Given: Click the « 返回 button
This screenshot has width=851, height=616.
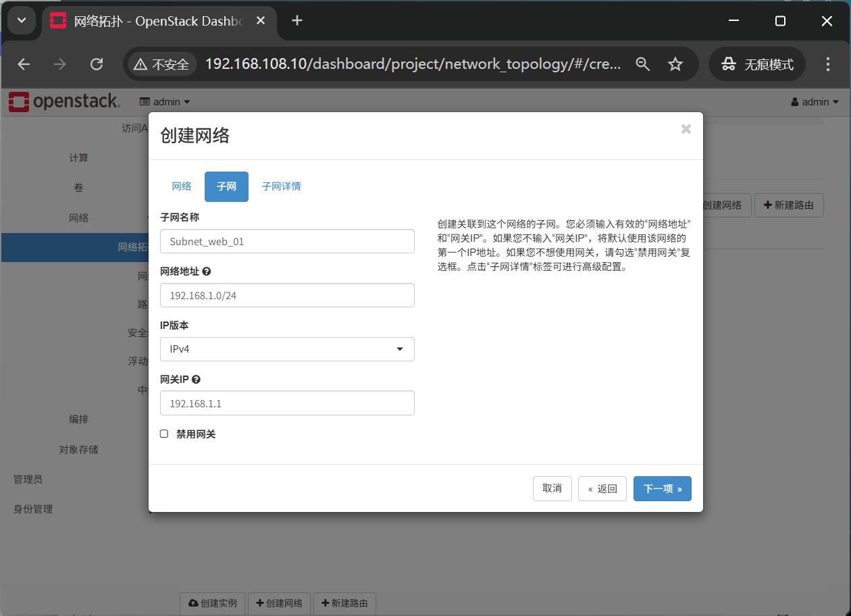Looking at the screenshot, I should [602, 488].
